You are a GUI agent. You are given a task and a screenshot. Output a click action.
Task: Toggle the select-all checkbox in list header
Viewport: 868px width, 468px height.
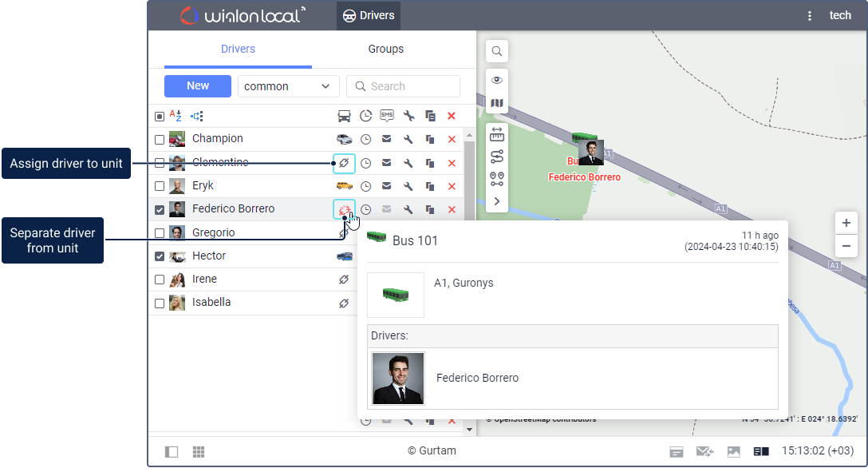click(160, 116)
